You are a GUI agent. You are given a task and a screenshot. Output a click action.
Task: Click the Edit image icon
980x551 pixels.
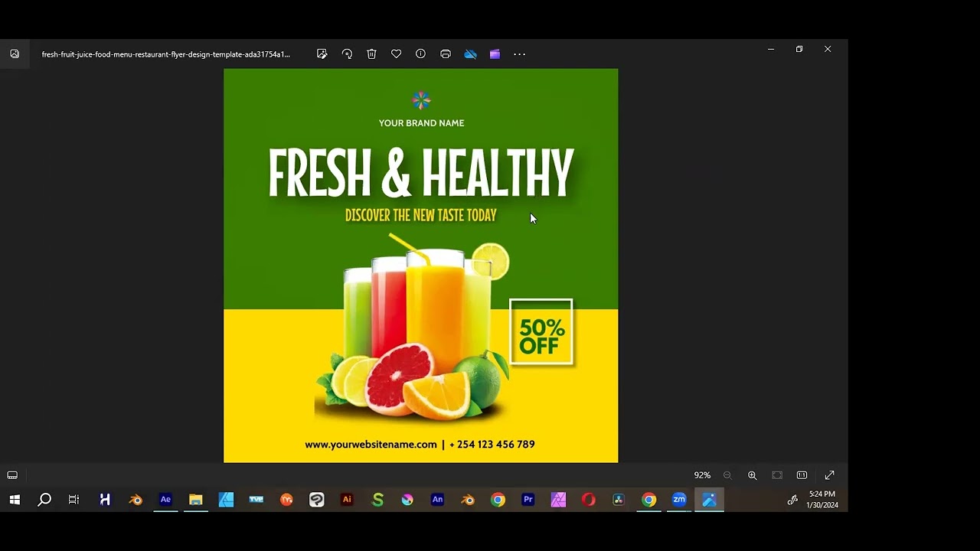pos(322,54)
